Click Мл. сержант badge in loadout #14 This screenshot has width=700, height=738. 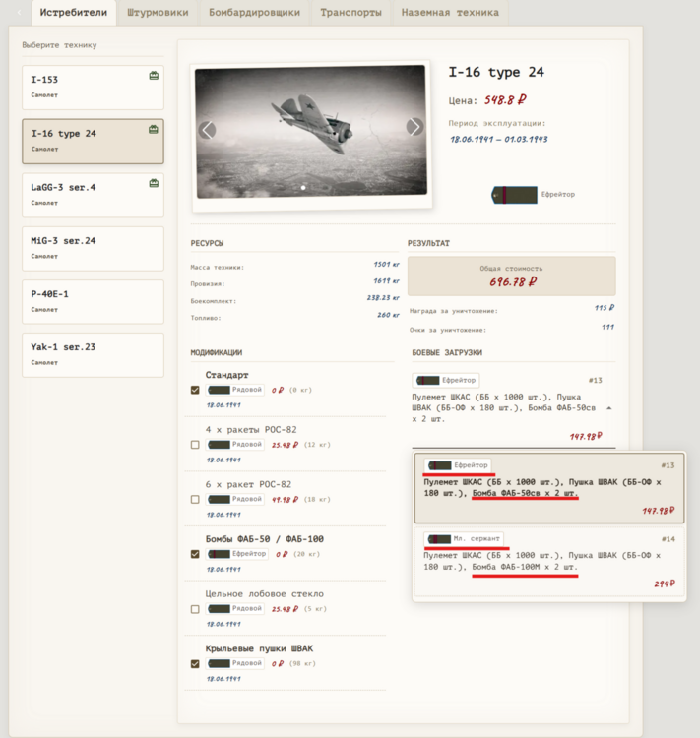tap(464, 538)
